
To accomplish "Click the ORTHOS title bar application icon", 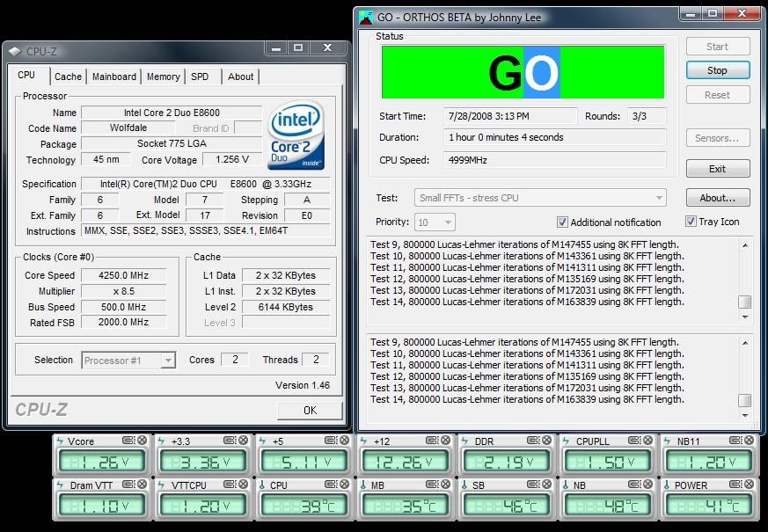I will click(366, 17).
